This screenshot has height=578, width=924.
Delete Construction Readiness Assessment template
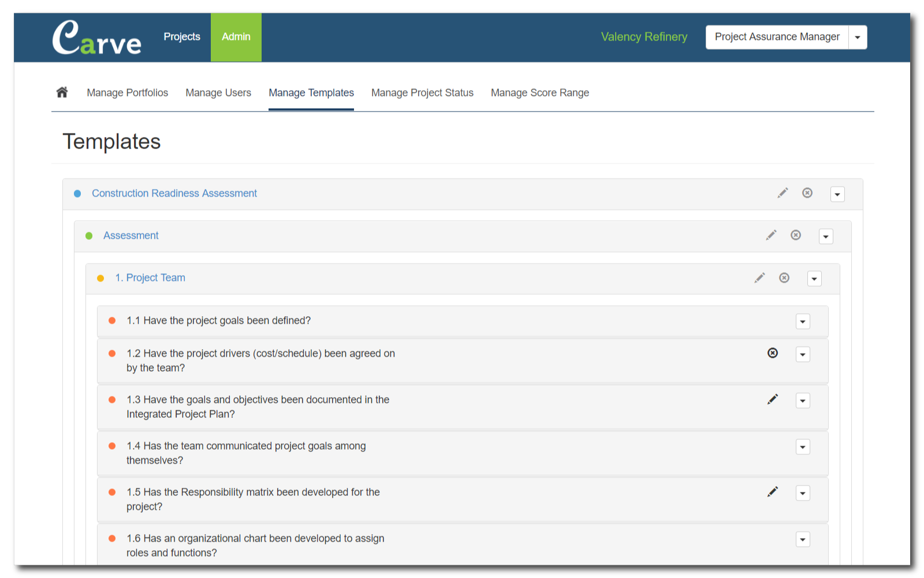[x=807, y=193]
